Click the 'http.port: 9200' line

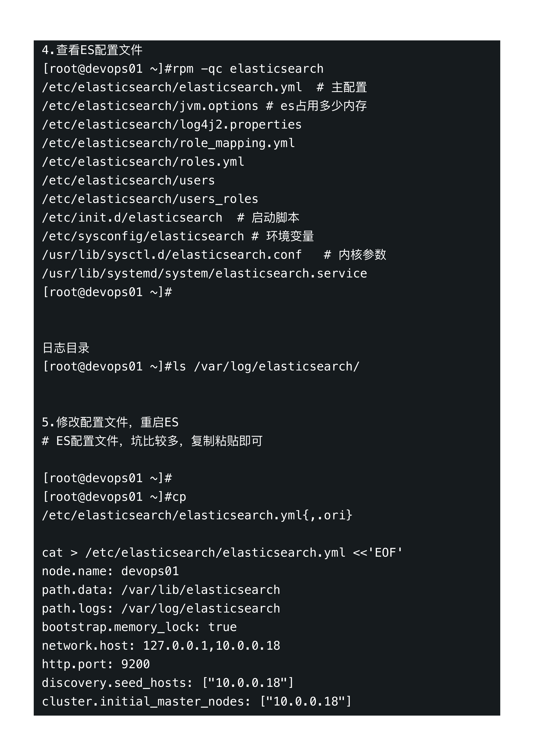click(96, 664)
